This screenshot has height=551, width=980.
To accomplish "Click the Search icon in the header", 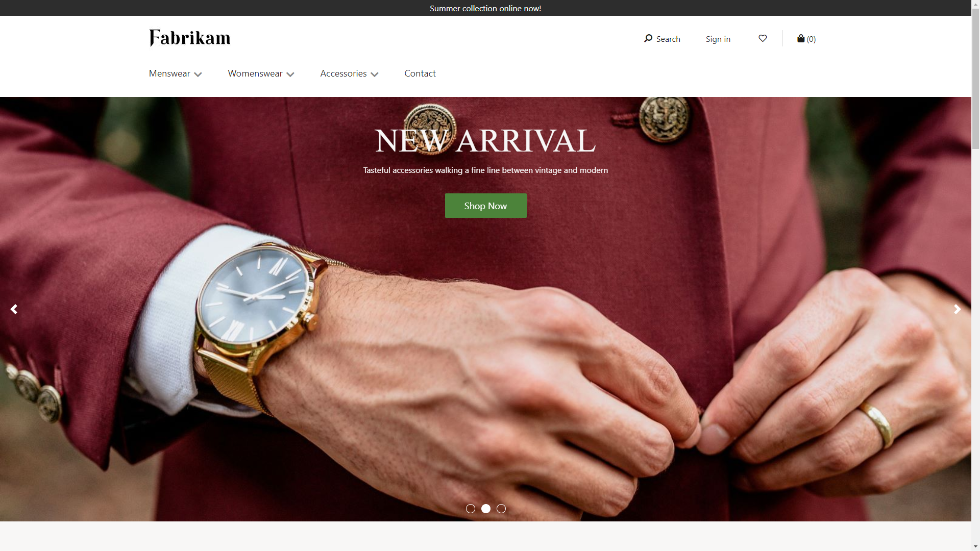I will point(648,38).
